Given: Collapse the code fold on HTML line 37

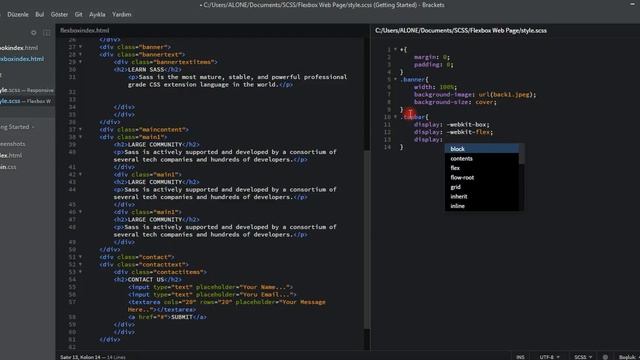Looking at the screenshot, I should pyautogui.click(x=80, y=129).
